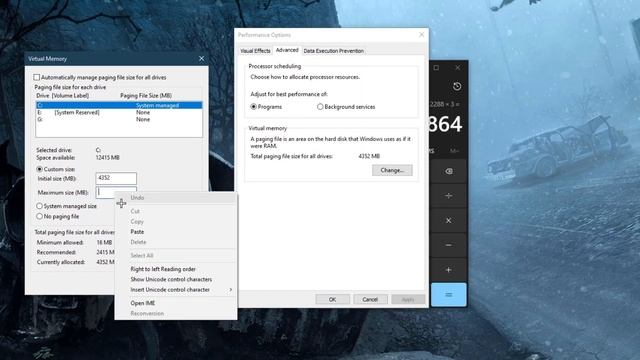Switch to Data Execution Prevention tab

333,51
